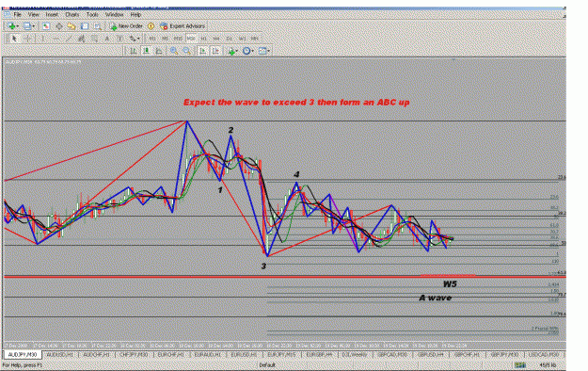Viewport: 588px width, 371px height.
Task: Open the Strategy Tester icon
Action: pos(98,26)
